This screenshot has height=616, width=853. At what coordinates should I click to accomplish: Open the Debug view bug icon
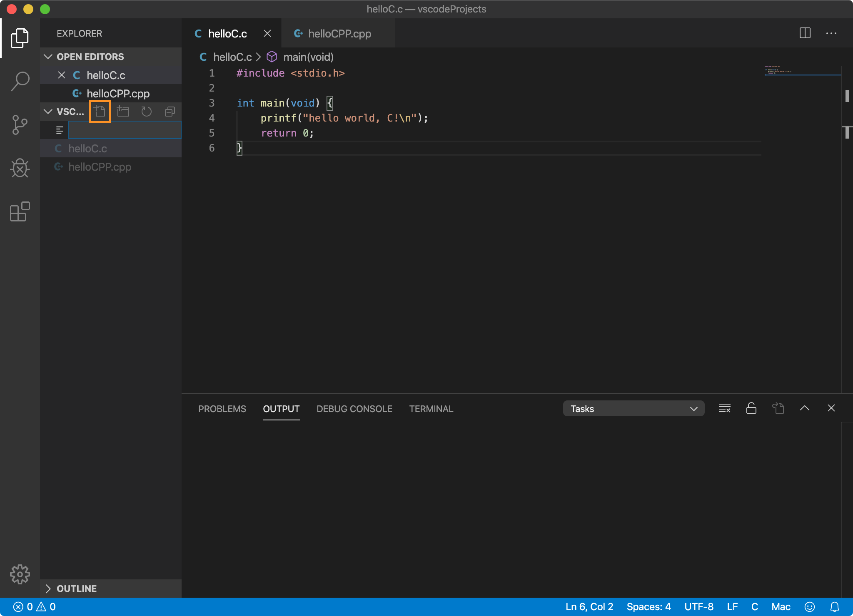tap(20, 168)
